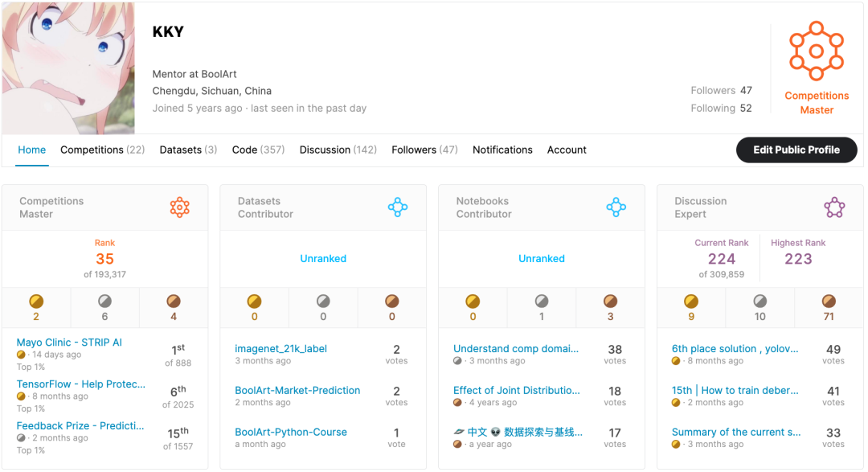Open the Summary of the current s... discussion
Screen dimensions: 868x472
[736, 432]
